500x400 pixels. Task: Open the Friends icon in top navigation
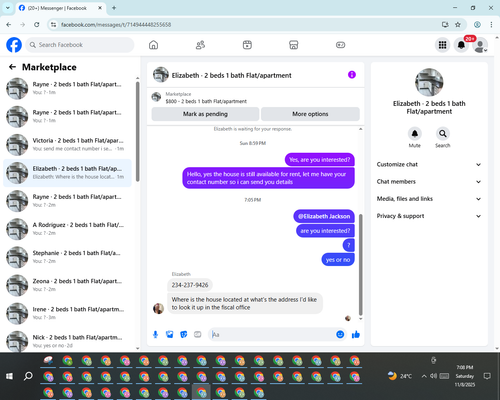[x=200, y=45]
